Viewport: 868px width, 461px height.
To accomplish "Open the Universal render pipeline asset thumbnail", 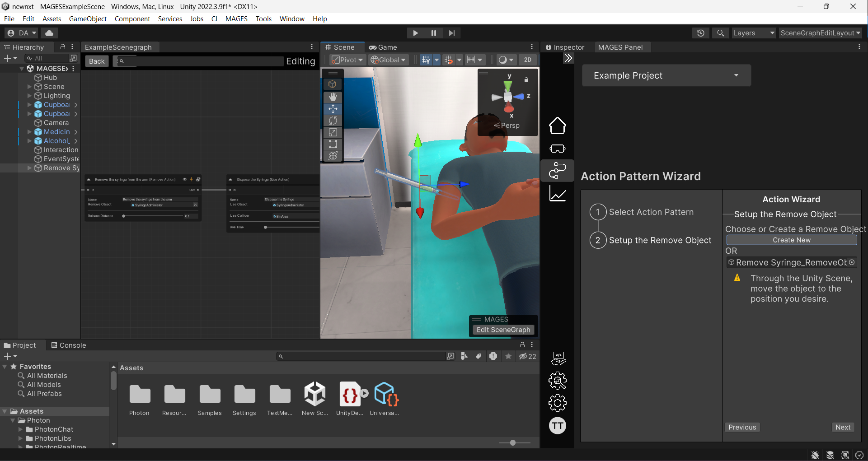I will point(386,394).
